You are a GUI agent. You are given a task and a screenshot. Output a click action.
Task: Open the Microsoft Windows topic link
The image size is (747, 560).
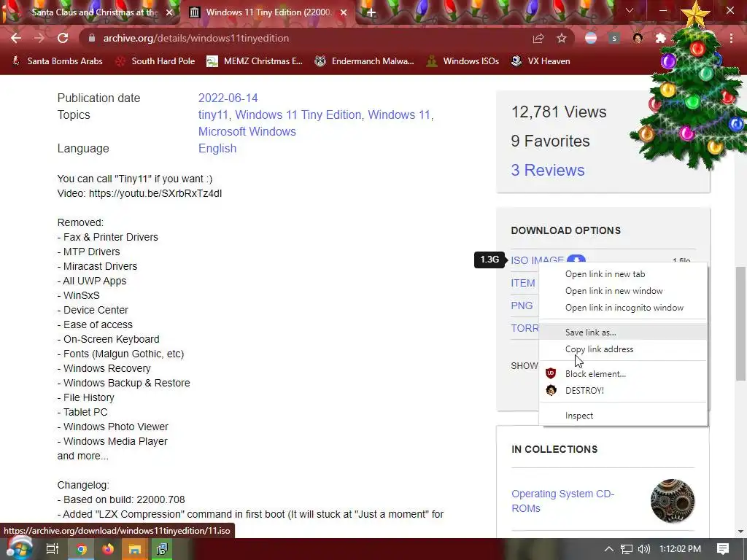[x=247, y=131]
